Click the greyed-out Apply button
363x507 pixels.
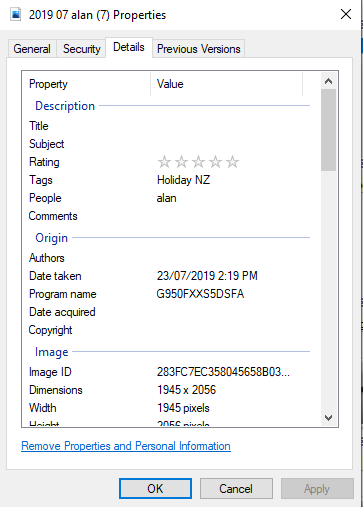(317, 489)
